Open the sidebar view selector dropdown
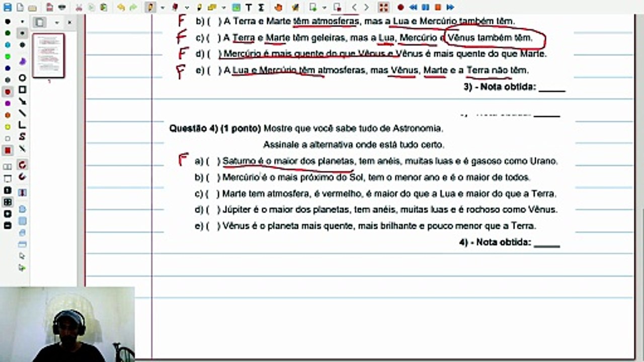644x362 pixels. [57, 23]
